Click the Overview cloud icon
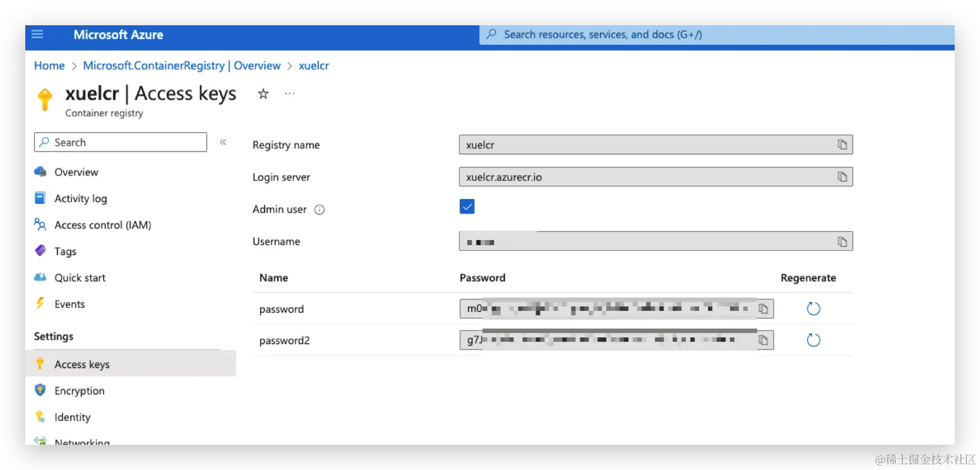The width and height of the screenshot is (980, 470). [x=40, y=172]
